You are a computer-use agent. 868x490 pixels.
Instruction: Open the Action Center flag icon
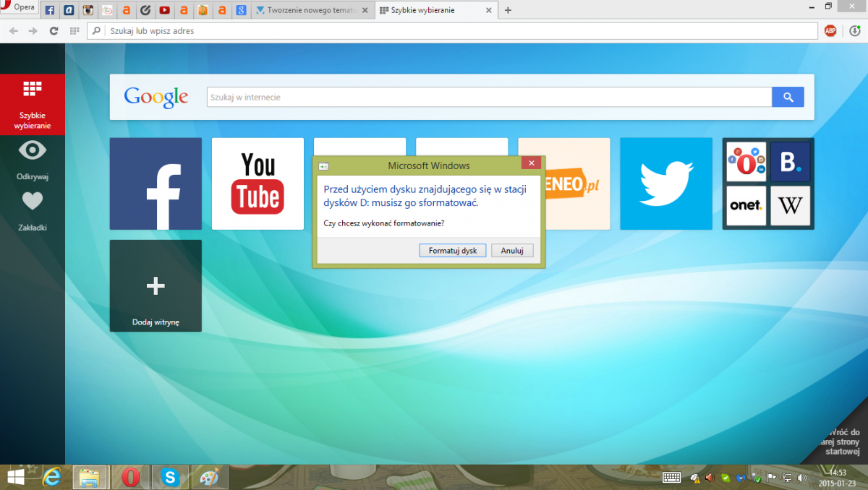click(771, 478)
